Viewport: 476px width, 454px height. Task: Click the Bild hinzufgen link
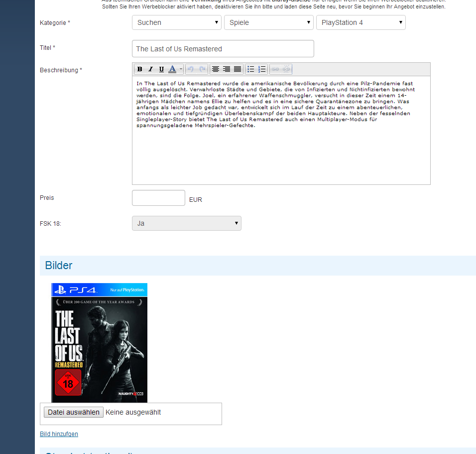59,434
